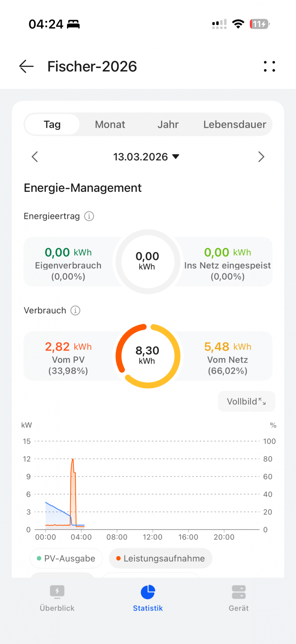Go to next day chevron

pyautogui.click(x=261, y=157)
